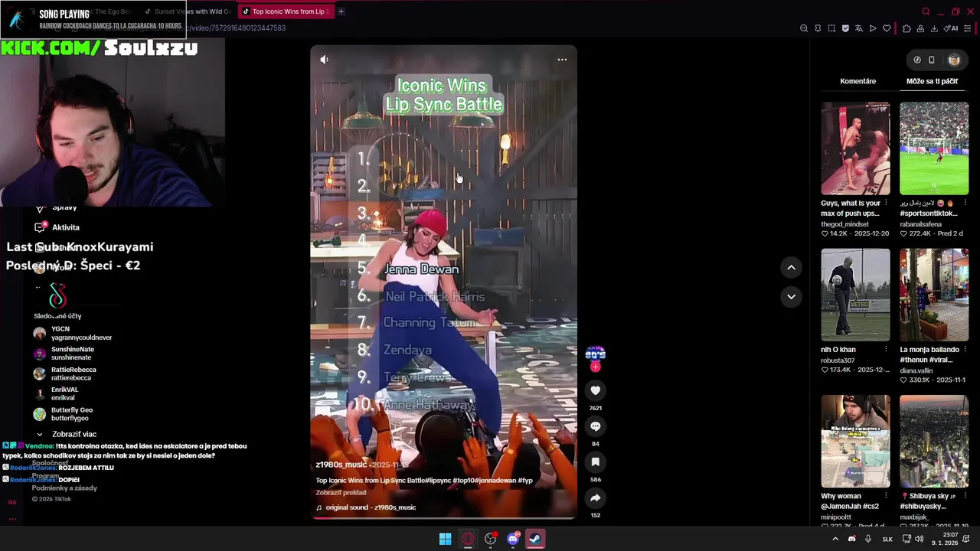980x551 pixels.
Task: Open the video's three-dot options menu
Action: [x=562, y=60]
